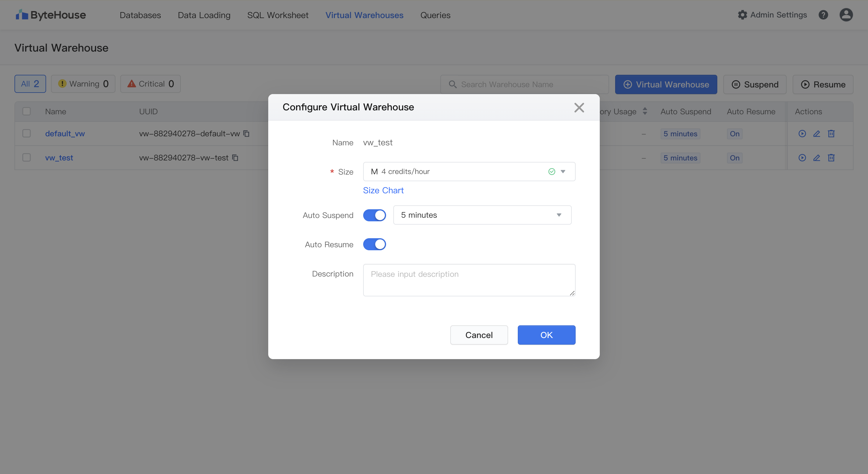Open the Size Chart link
This screenshot has height=474, width=868.
click(383, 191)
